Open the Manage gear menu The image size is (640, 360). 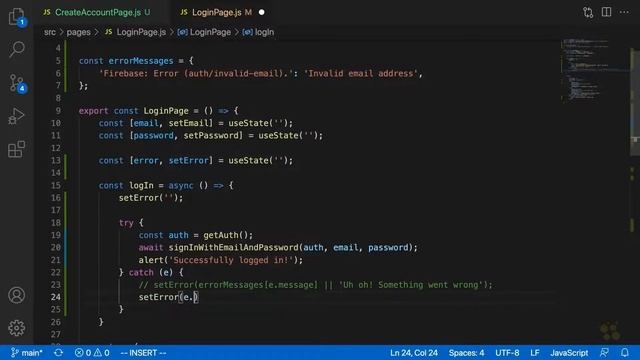click(x=16, y=328)
